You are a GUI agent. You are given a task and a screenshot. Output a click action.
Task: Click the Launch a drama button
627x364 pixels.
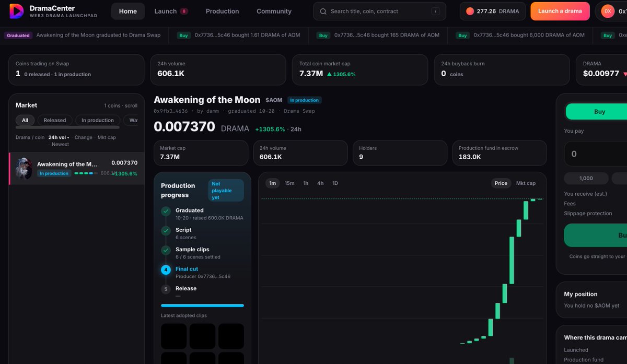point(560,11)
